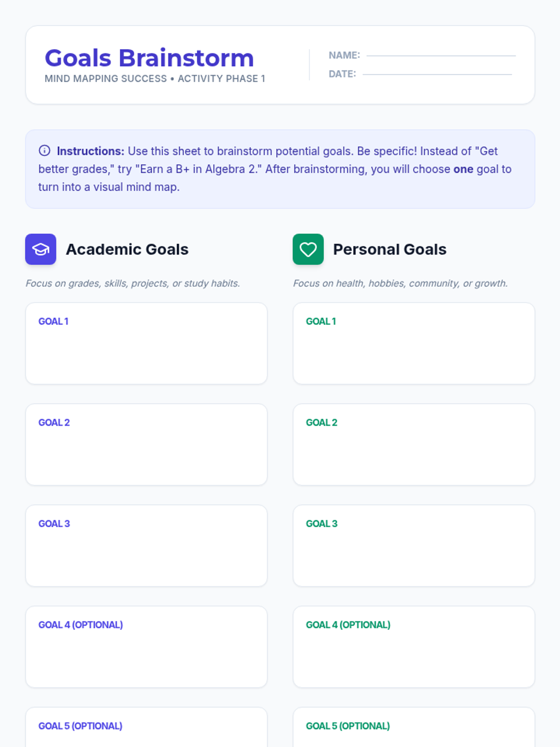Select the Personal Goal 2 box
Screen dimensions: 560x747
click(x=413, y=444)
